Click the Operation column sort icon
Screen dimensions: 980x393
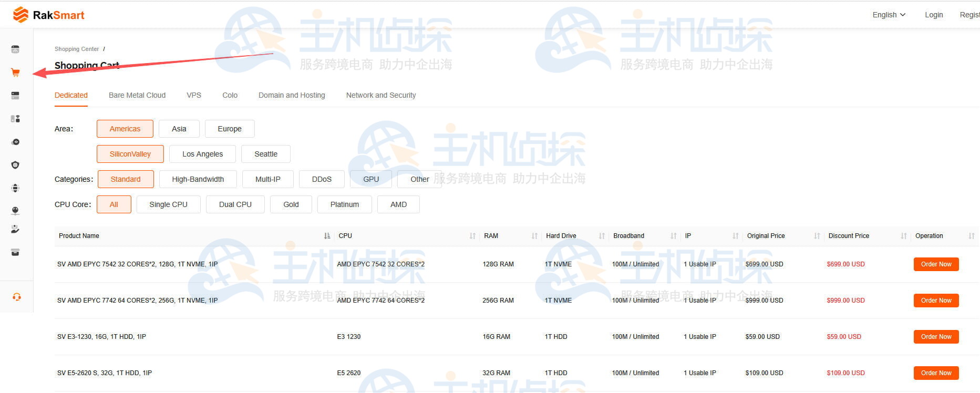971,236
